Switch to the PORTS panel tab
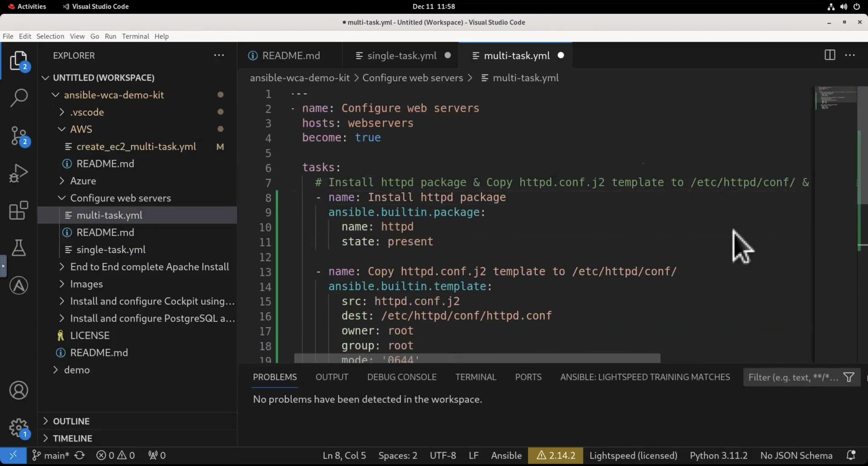The height and width of the screenshot is (466, 868). coord(528,377)
